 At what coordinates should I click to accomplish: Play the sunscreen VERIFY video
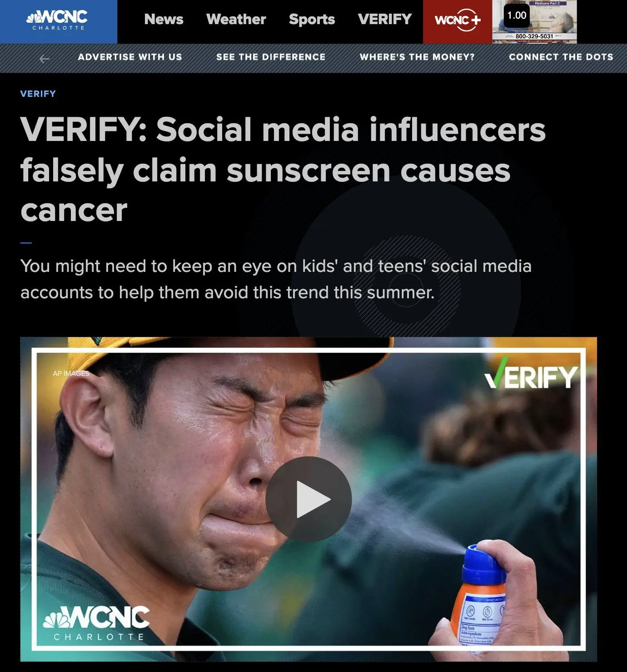pyautogui.click(x=309, y=499)
